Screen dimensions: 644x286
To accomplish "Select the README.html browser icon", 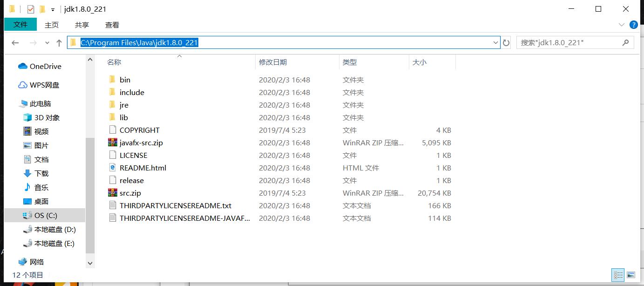I will (x=112, y=168).
